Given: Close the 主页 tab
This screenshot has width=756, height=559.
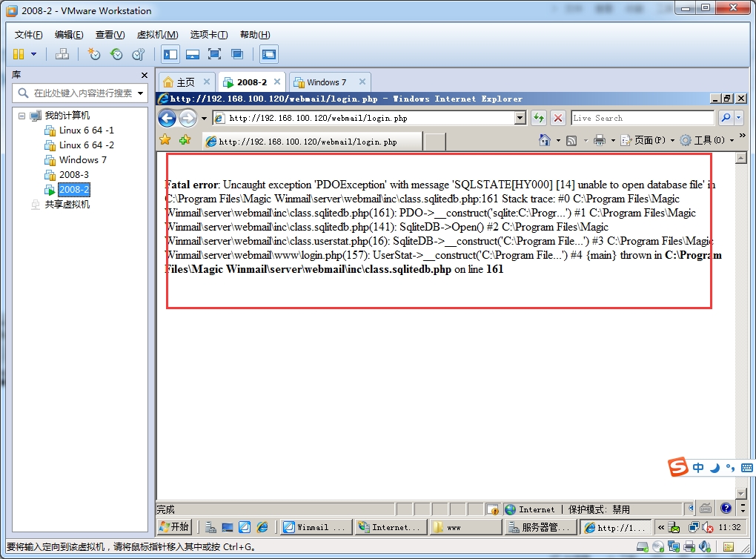Looking at the screenshot, I should (206, 82).
